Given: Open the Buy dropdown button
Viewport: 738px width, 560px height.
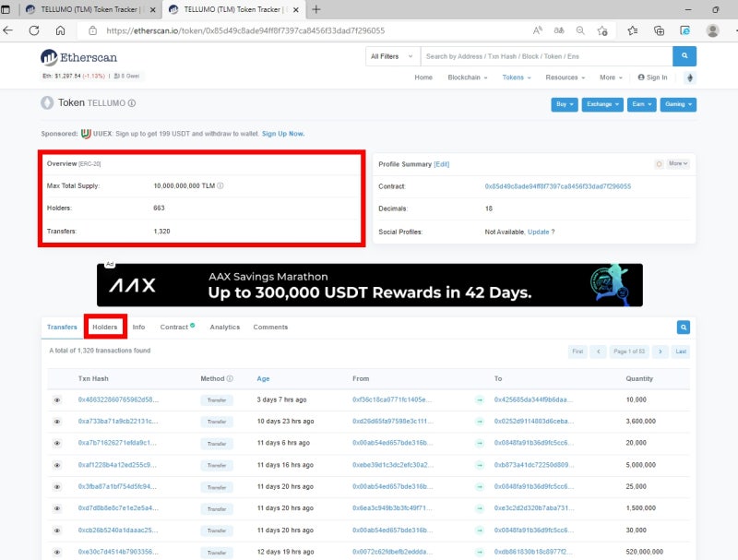Looking at the screenshot, I should coord(565,104).
